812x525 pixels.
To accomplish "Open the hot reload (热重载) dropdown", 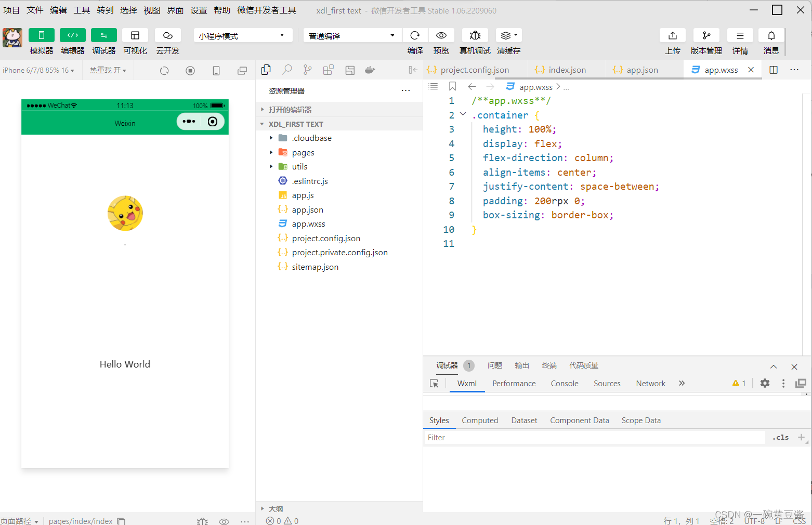I will tap(108, 70).
